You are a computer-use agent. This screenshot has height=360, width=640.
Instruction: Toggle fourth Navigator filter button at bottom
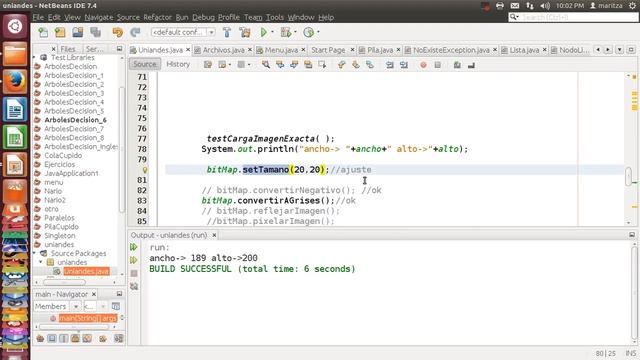76,338
